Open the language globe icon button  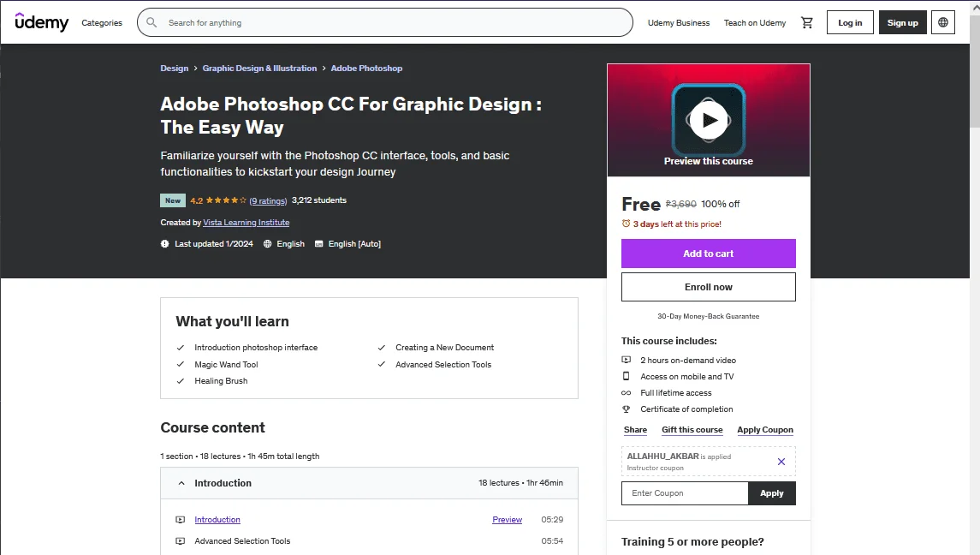(943, 22)
